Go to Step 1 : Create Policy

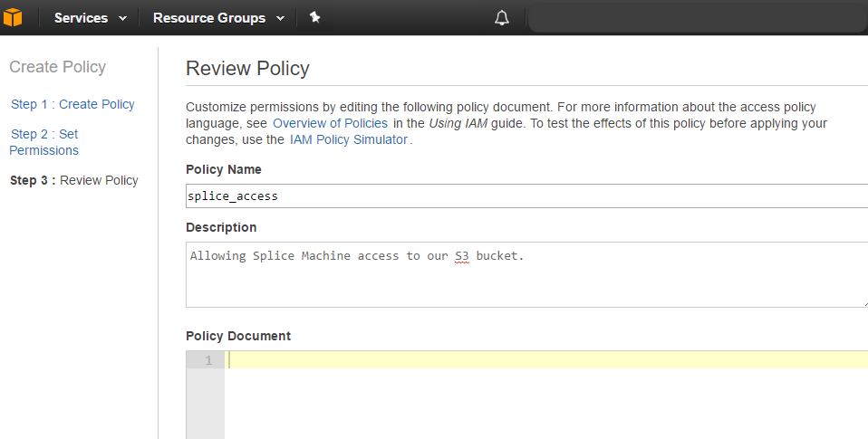(x=72, y=104)
